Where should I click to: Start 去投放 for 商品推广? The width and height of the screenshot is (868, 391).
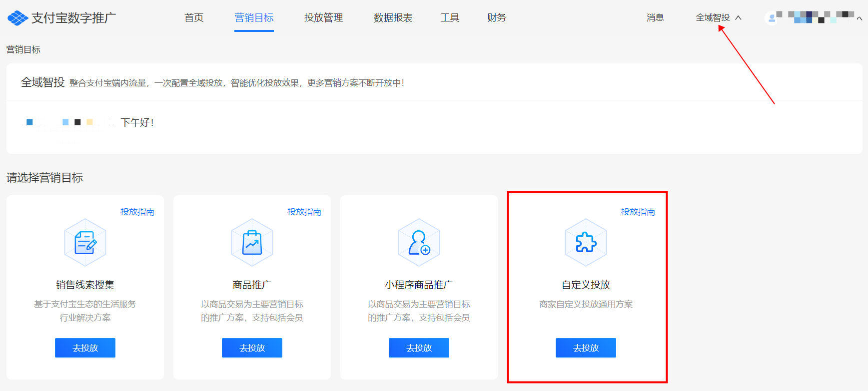252,348
